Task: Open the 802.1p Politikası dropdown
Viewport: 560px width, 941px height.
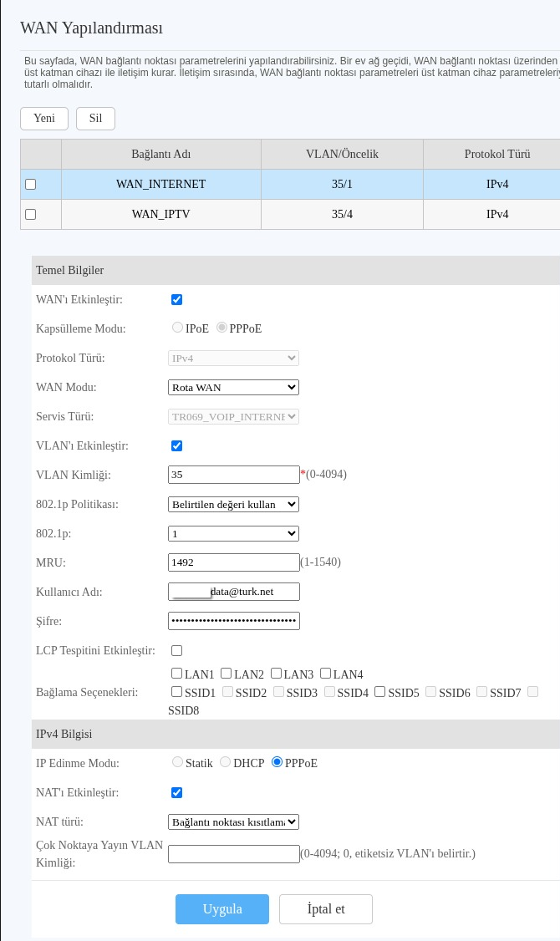Action: (x=233, y=505)
